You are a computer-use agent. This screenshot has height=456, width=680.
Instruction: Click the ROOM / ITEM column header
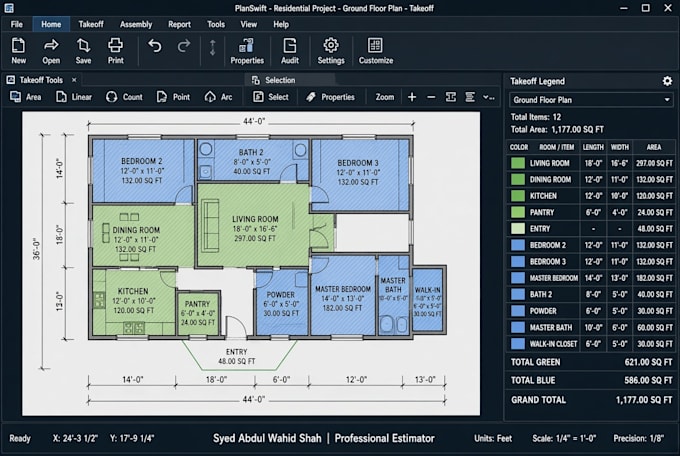556,148
